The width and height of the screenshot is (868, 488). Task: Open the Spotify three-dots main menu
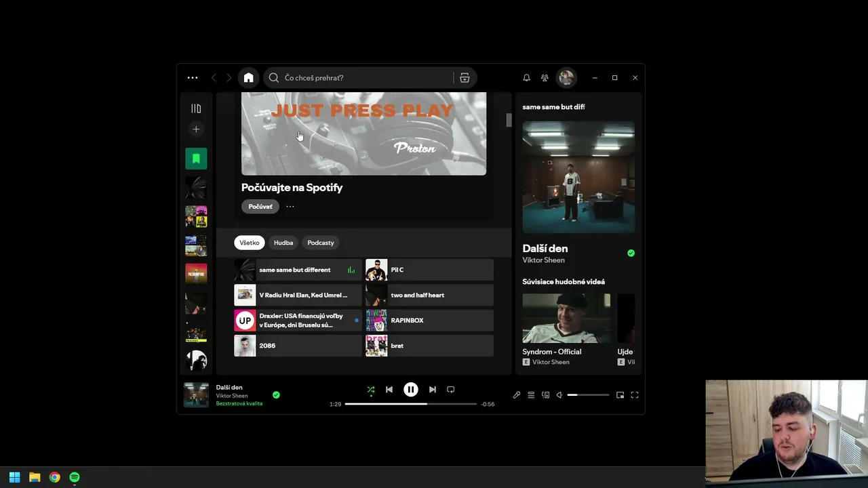pyautogui.click(x=193, y=78)
